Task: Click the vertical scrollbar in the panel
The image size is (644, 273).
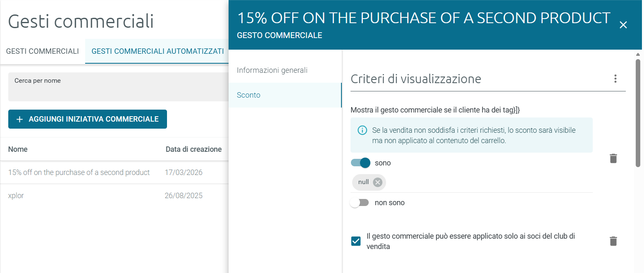Action: [x=638, y=113]
